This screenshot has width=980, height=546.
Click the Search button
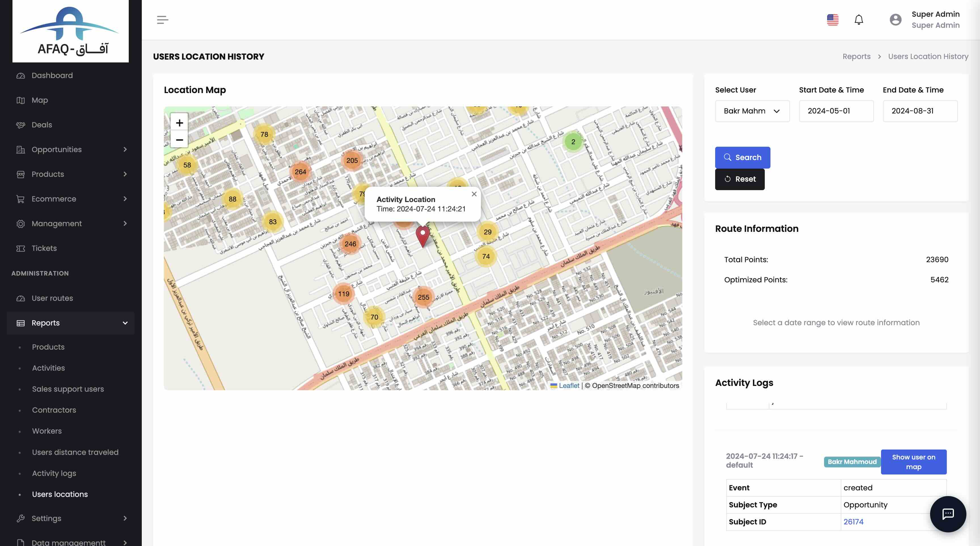[742, 157]
